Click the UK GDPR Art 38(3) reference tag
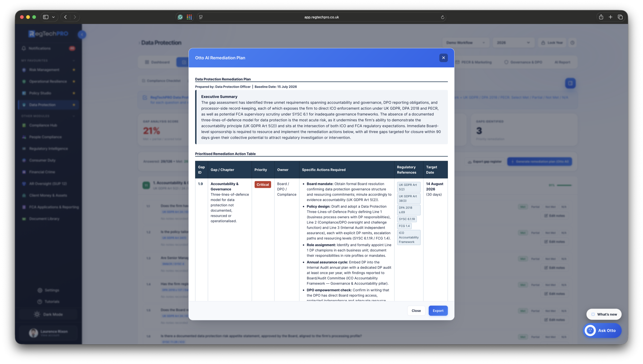643x364 pixels. [x=409, y=199]
